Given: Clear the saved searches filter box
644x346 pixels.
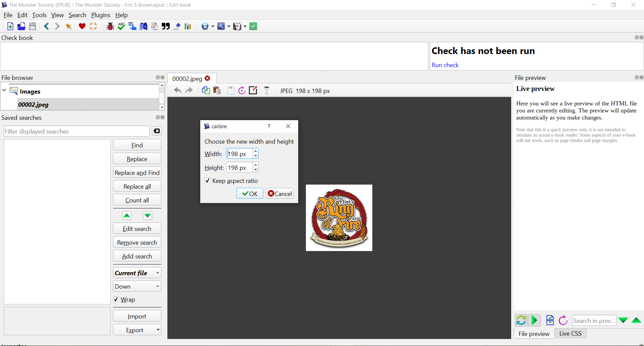Looking at the screenshot, I should 157,131.
